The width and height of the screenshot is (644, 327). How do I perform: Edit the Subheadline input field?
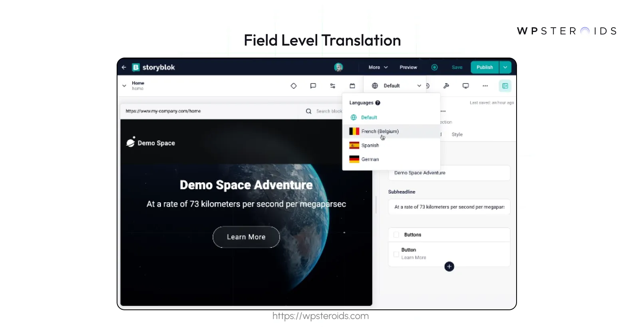(x=449, y=207)
